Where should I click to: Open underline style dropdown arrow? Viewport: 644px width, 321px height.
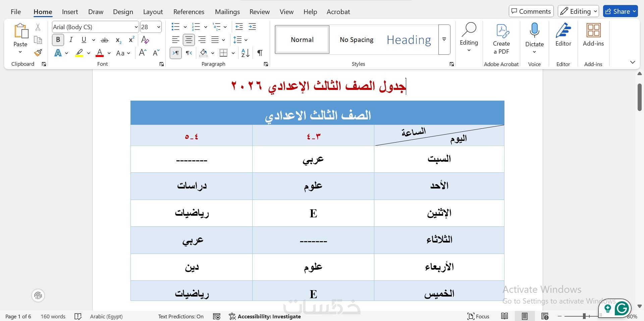click(x=94, y=40)
